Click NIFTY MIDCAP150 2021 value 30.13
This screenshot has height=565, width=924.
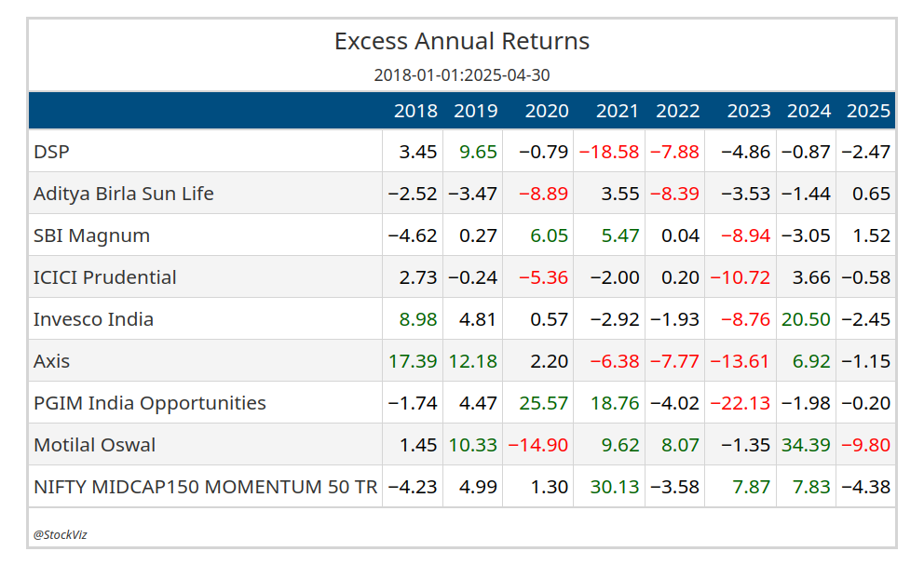coord(615,487)
